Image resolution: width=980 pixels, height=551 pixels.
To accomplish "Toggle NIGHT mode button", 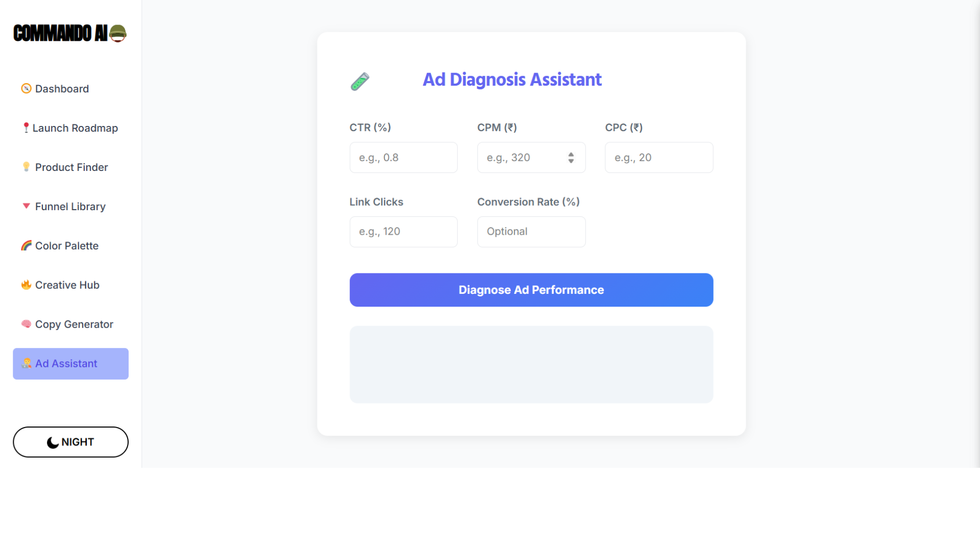I will click(x=70, y=442).
